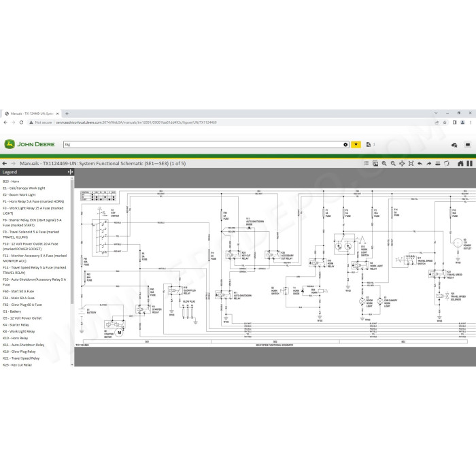476x476 pixels.
Task: Select the K21 - Travel Speed Relay entry
Action: pyautogui.click(x=21, y=358)
